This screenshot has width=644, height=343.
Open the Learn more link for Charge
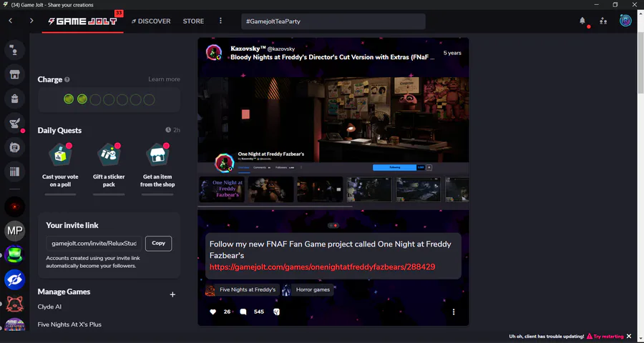click(x=164, y=79)
